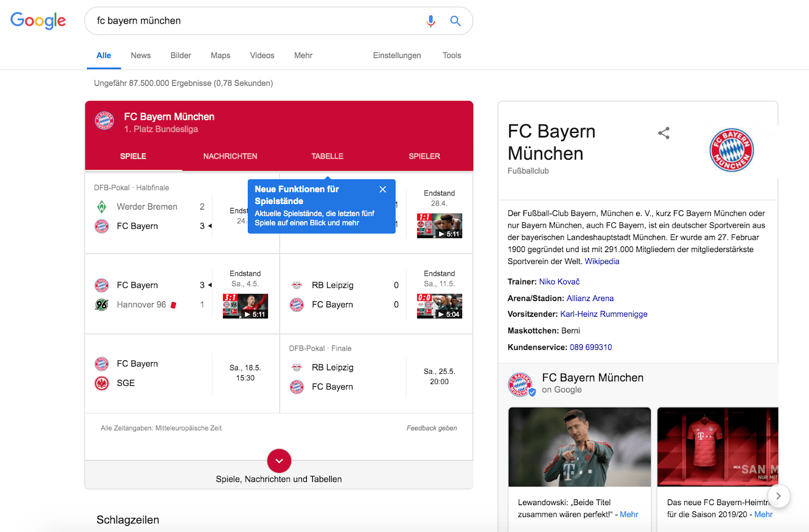Click large FC Bayern logo in knowledge panel

pyautogui.click(x=732, y=150)
